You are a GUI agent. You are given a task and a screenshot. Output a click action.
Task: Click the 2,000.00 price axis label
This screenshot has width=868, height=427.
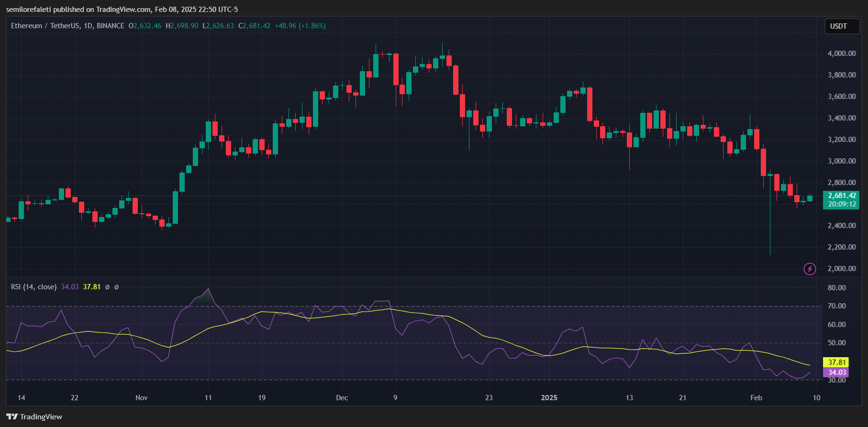pos(842,269)
